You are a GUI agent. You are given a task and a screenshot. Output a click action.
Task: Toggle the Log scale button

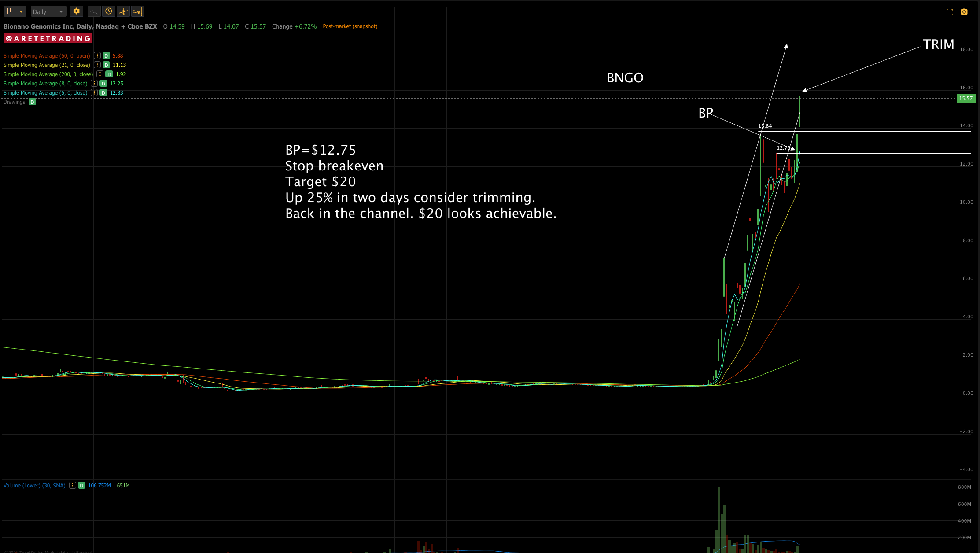[x=138, y=11]
